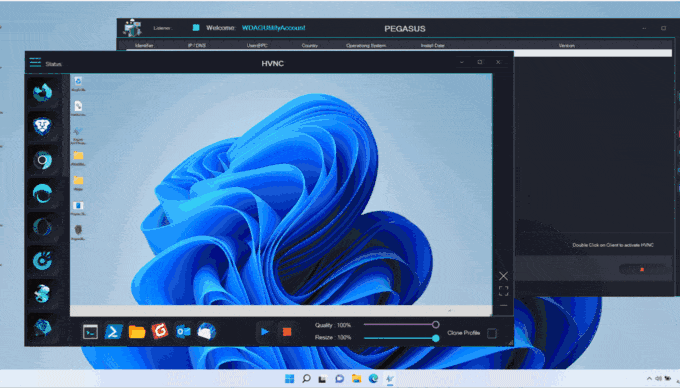Launch Firefox from the HVNC sidebar
The height and width of the screenshot is (388, 680).
(x=42, y=92)
